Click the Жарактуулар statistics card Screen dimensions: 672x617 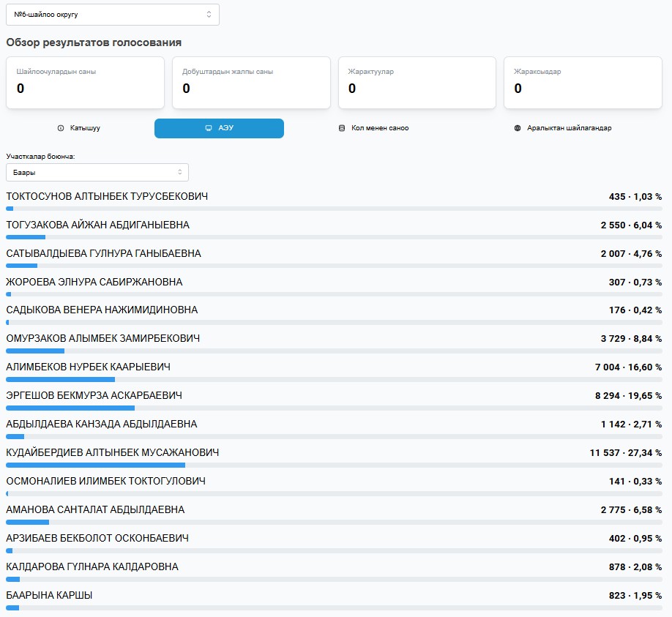[417, 83]
